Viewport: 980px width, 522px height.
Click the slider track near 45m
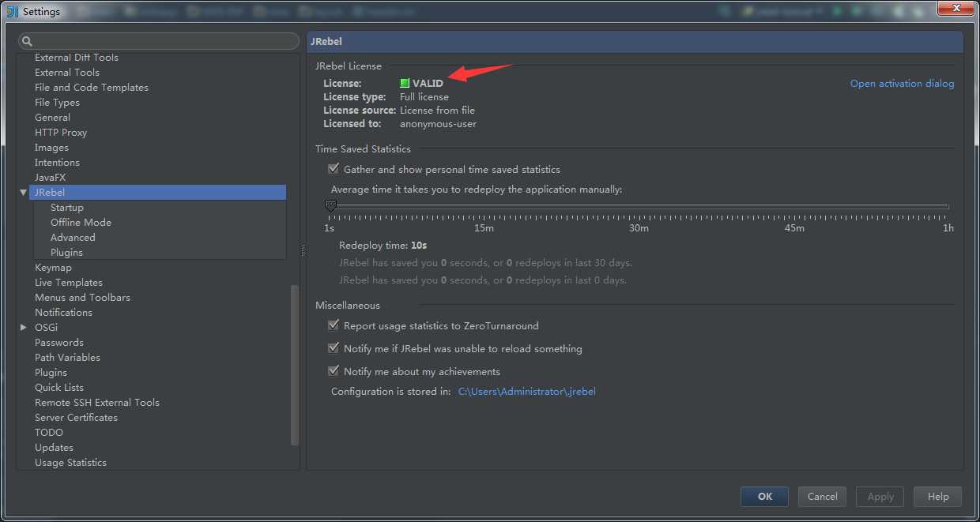coord(794,207)
